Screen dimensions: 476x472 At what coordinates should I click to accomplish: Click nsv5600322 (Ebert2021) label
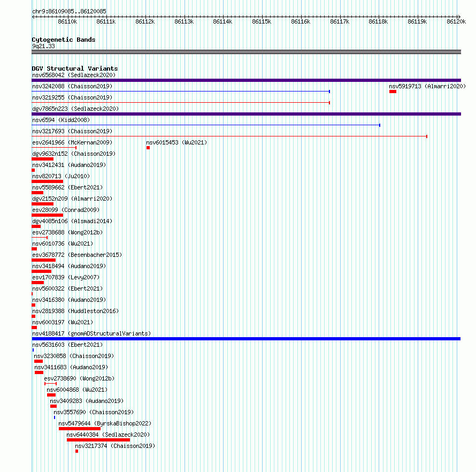(x=67, y=288)
